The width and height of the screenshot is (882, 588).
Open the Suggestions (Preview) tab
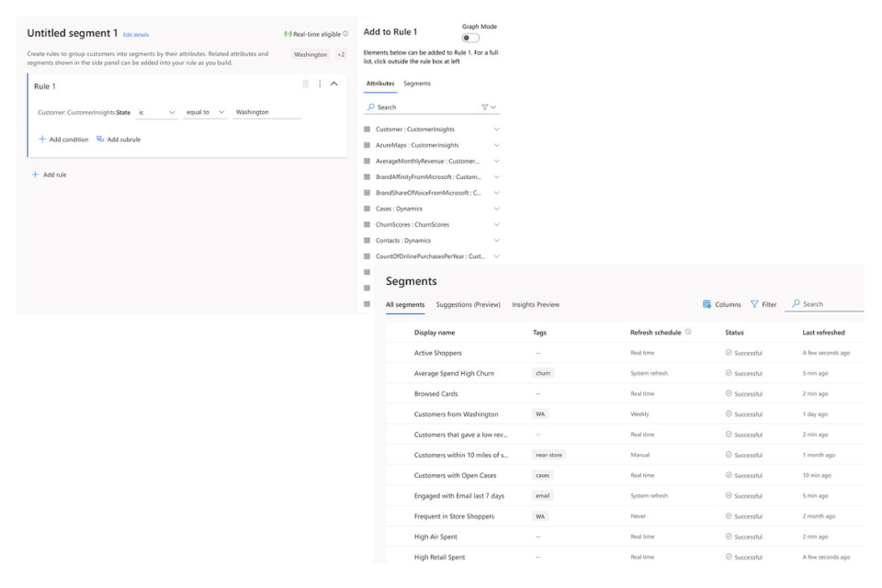click(x=468, y=304)
